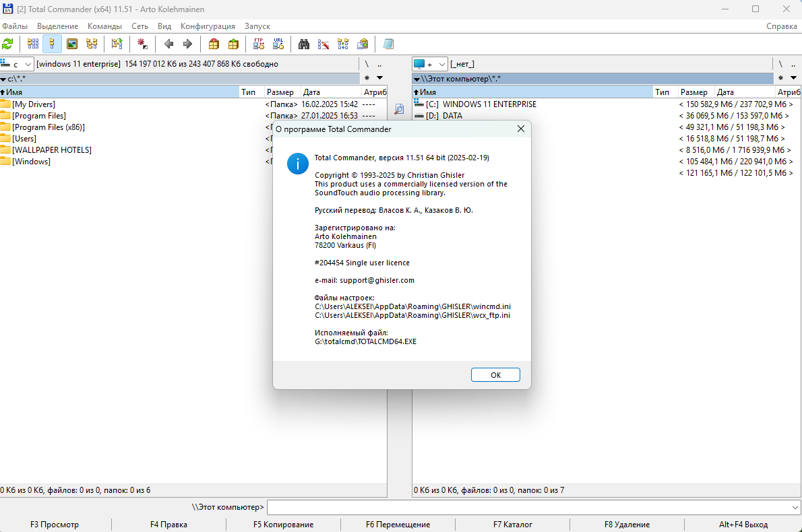Click the unpack files toolbar icon
The image size is (802, 532).
[x=233, y=44]
